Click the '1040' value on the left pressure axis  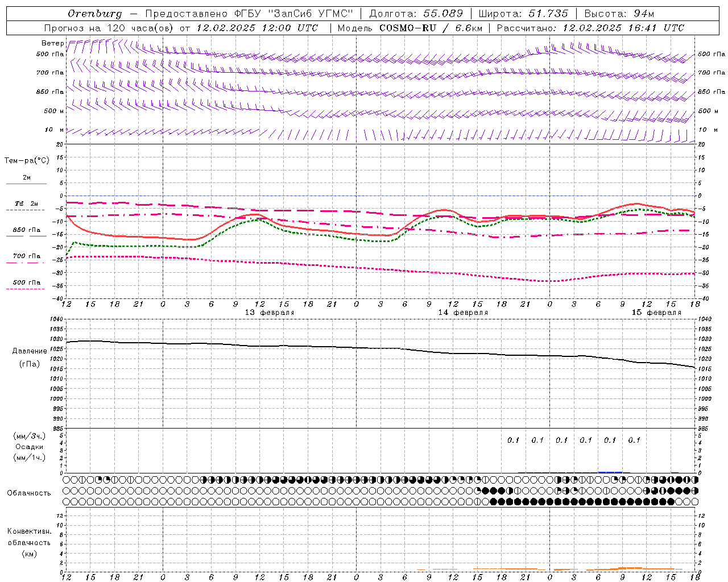(56, 319)
